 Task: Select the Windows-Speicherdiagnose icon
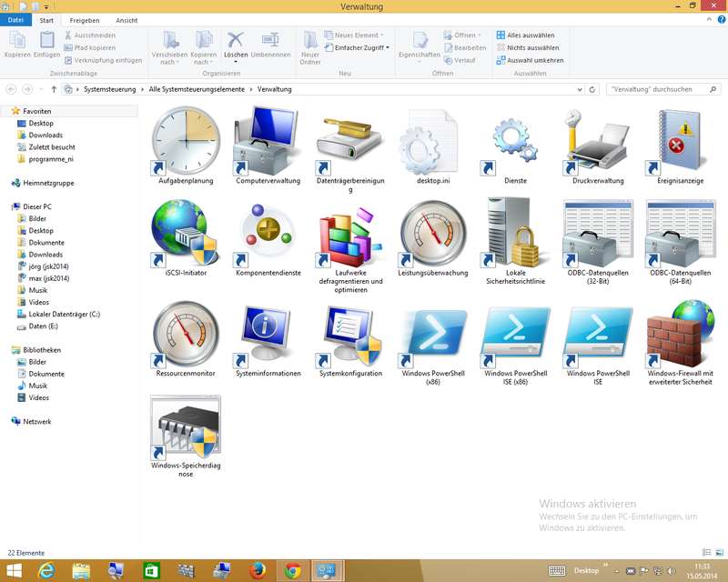pos(185,427)
